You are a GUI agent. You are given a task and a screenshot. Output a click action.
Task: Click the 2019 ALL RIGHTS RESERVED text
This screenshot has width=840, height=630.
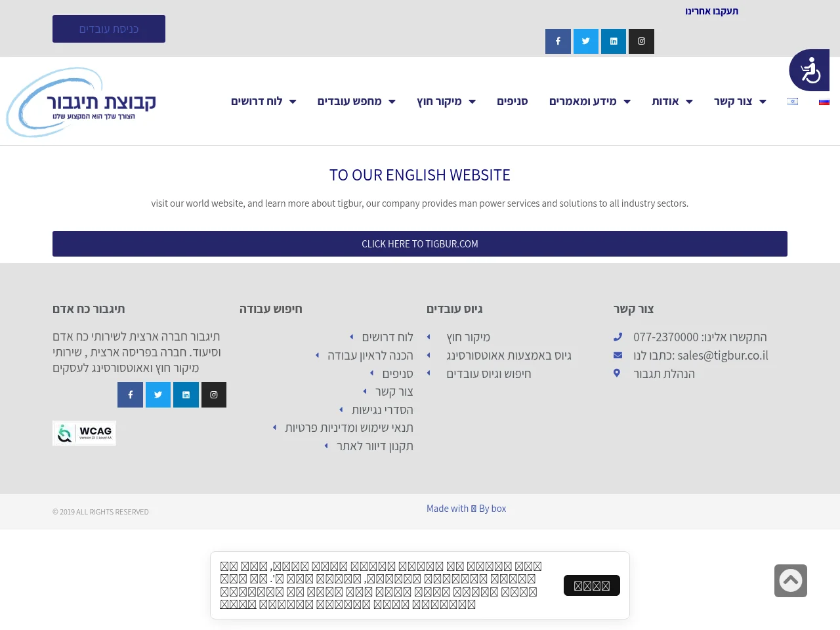click(x=100, y=512)
